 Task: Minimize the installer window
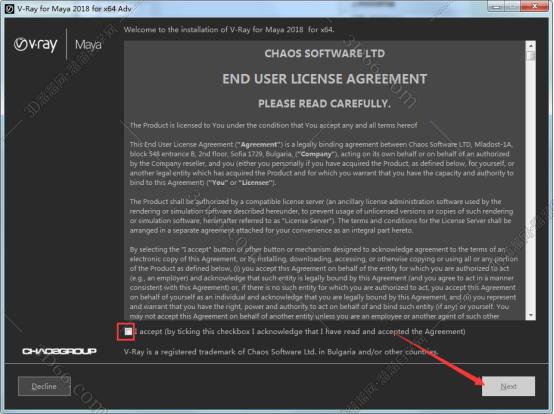tap(496, 6)
